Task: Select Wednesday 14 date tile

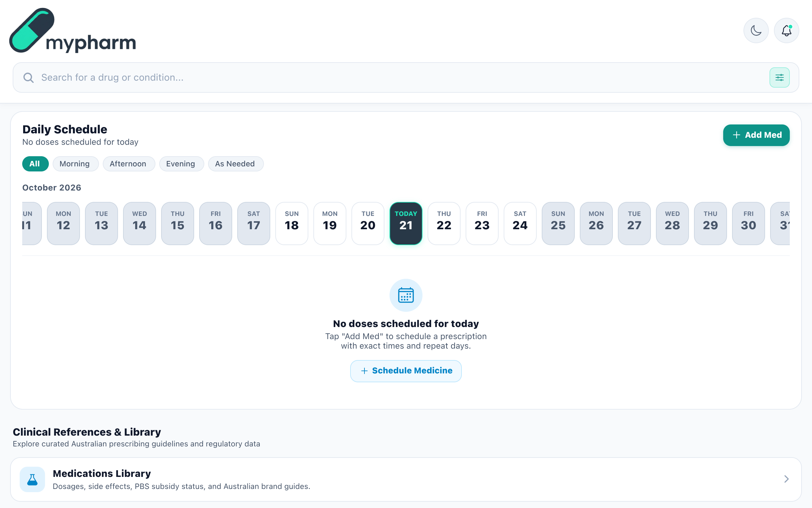Action: click(140, 224)
